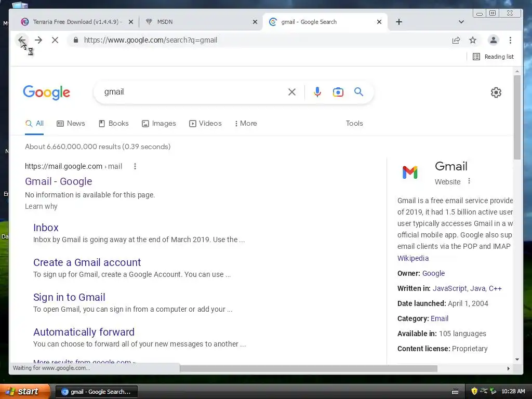The image size is (532, 399).
Task: Open Chrome three-dot menu
Action: [510, 40]
